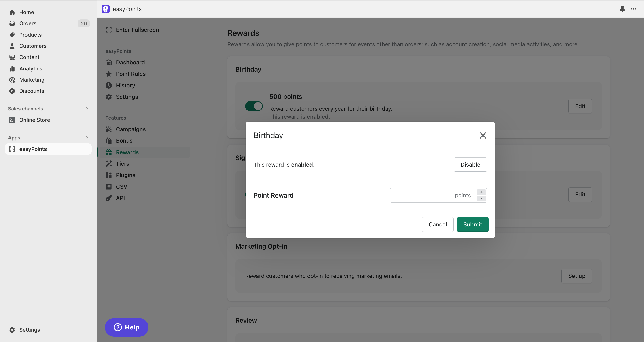
Task: Decrease points with the down stepper arrow
Action: 481,198
